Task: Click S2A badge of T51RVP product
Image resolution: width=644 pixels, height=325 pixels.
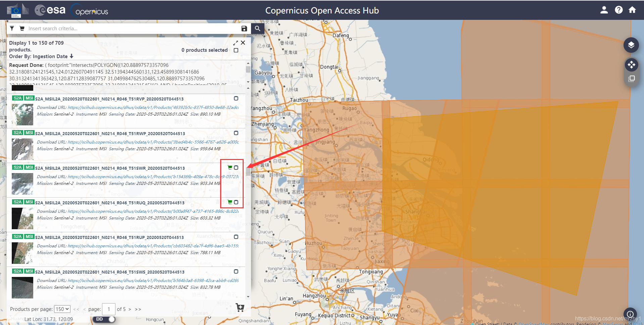Action: [17, 98]
